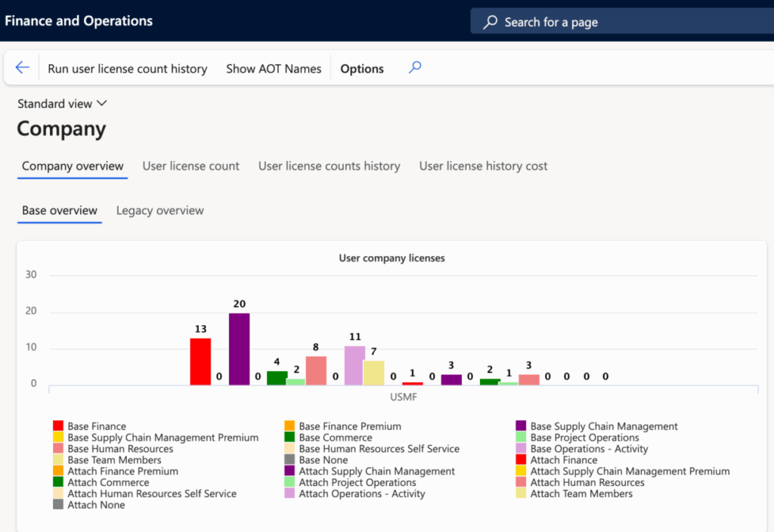Open the Options menu

pyautogui.click(x=361, y=69)
